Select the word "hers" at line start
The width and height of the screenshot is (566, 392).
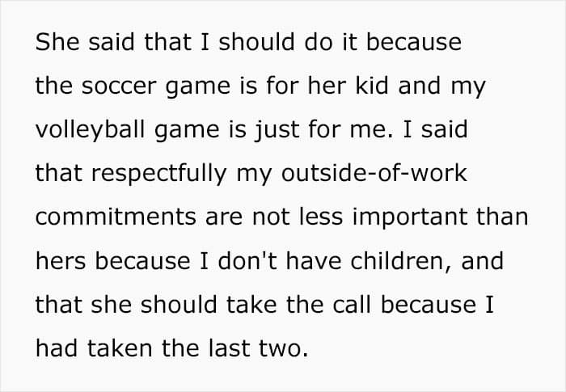pyautogui.click(x=61, y=260)
